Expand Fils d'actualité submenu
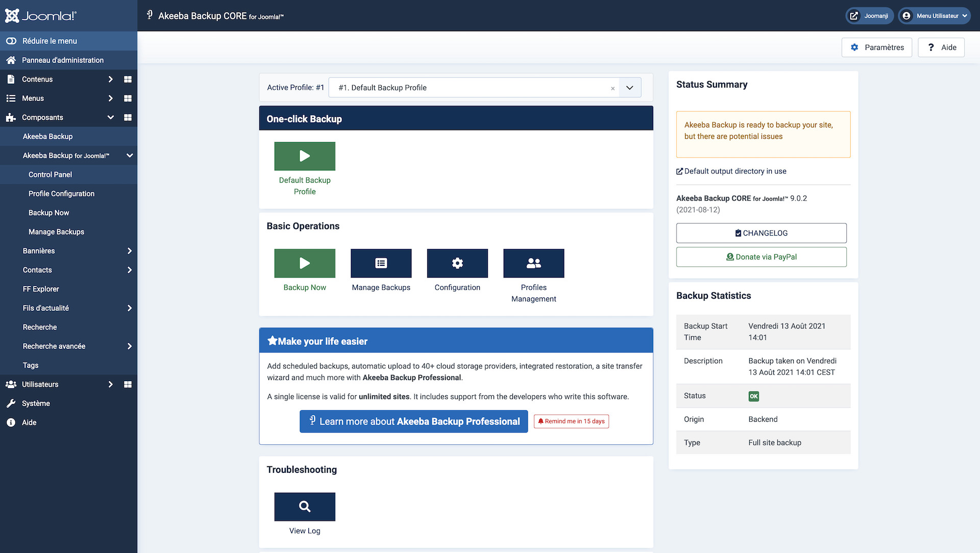The height and width of the screenshot is (553, 980). (130, 308)
